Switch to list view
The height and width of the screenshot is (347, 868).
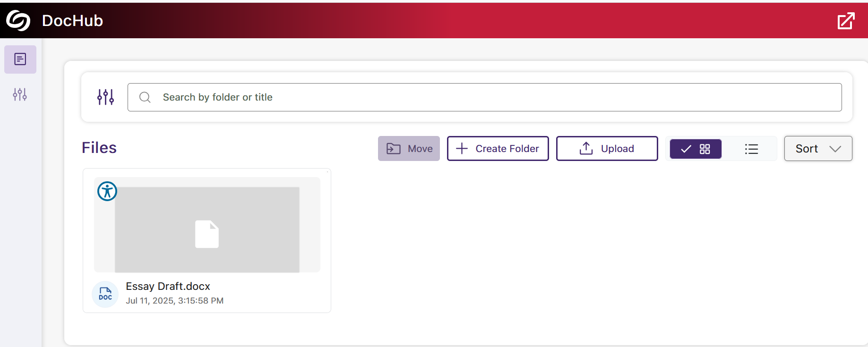(751, 149)
